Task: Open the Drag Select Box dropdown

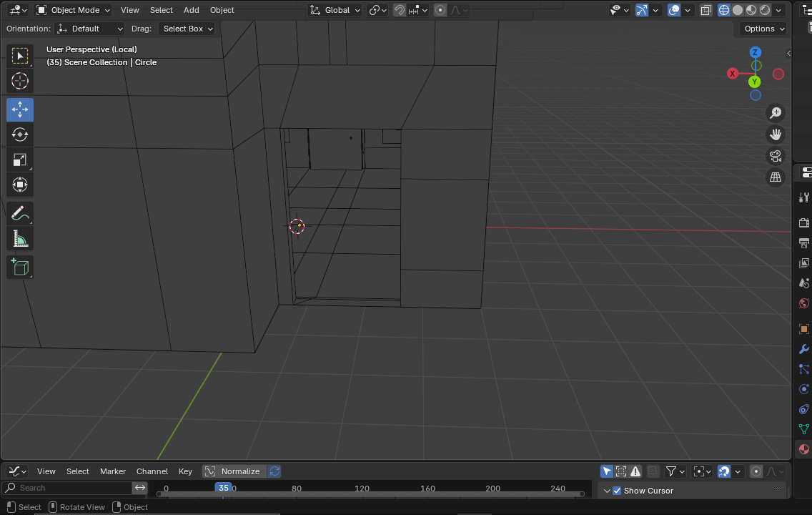Action: pyautogui.click(x=187, y=29)
